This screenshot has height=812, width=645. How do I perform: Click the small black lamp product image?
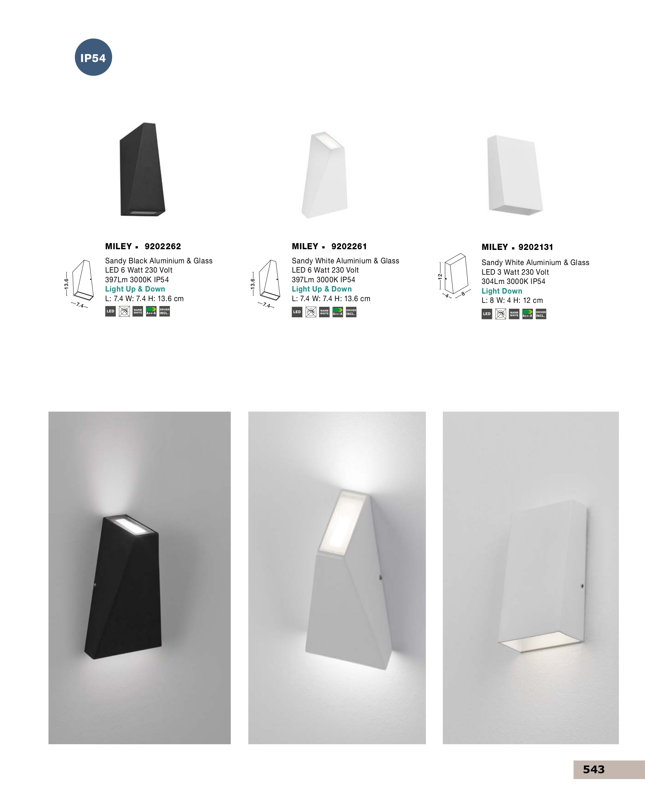[142, 169]
